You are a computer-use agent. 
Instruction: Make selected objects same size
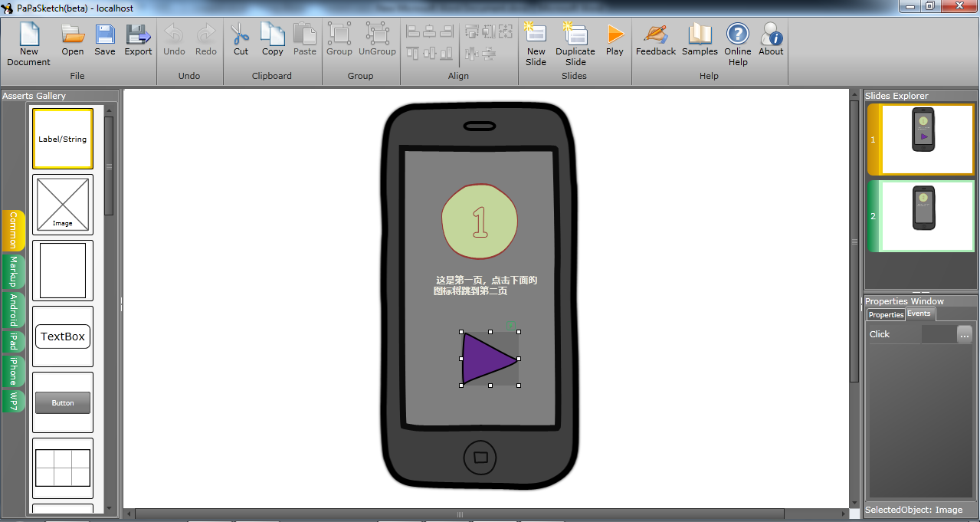pyautogui.click(x=506, y=31)
